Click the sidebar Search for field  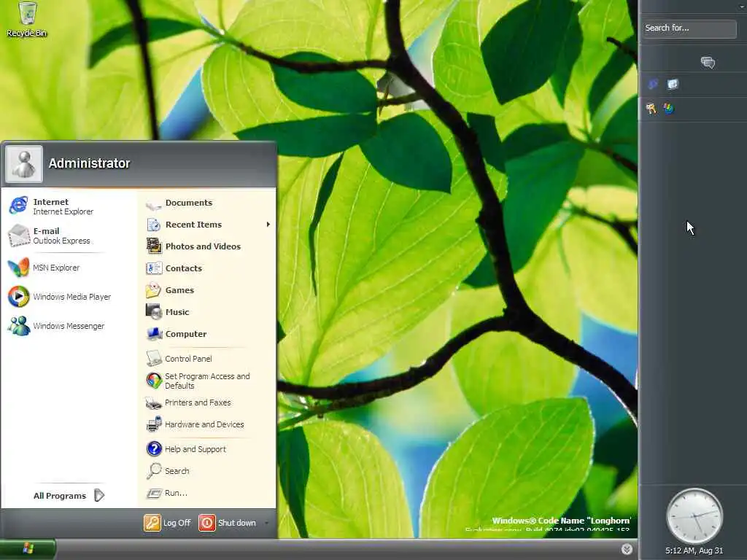click(689, 28)
